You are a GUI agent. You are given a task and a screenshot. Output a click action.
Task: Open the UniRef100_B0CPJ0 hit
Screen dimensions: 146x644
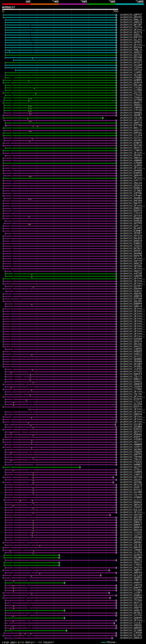(x=131, y=407)
